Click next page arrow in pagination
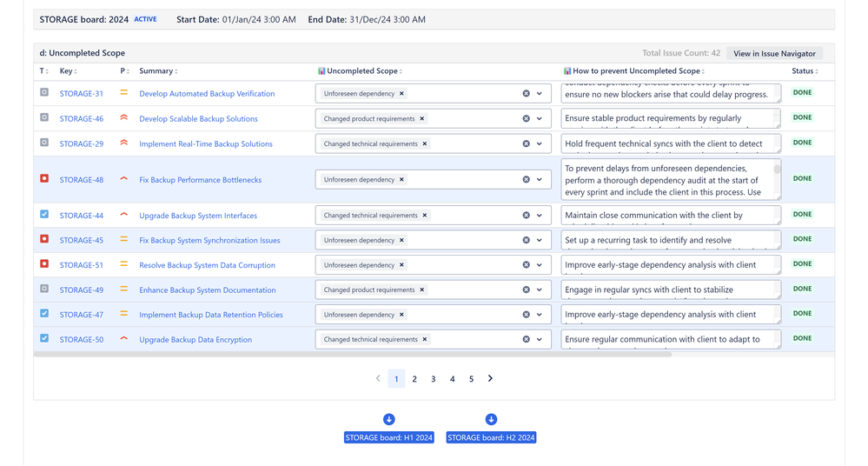 click(x=490, y=378)
